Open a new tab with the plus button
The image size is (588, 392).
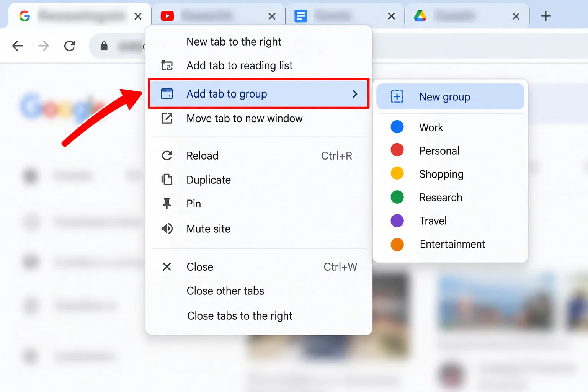pos(546,16)
